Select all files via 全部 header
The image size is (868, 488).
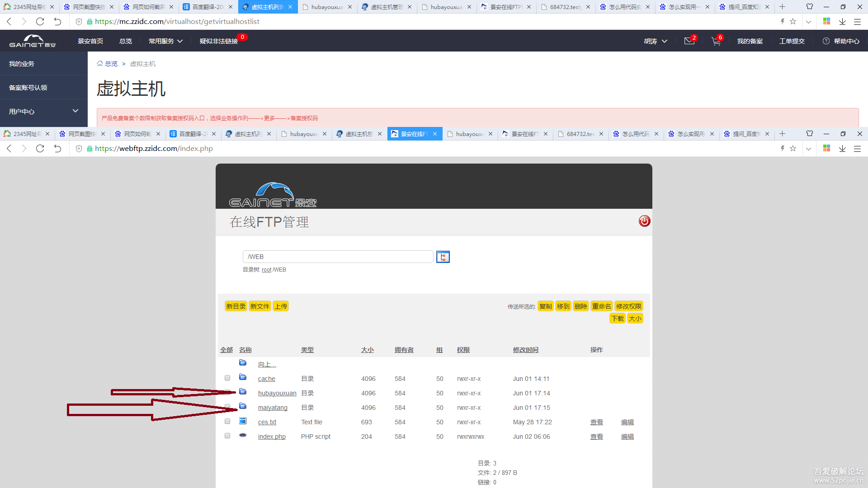[x=226, y=350]
